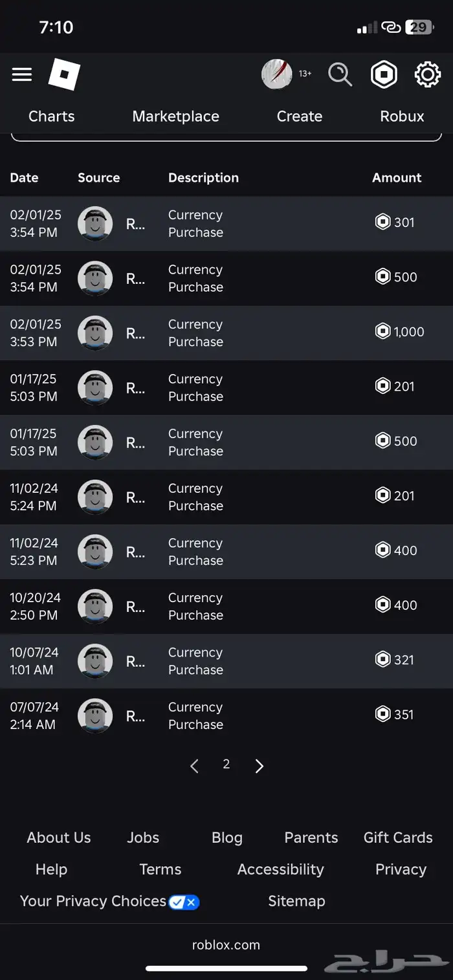
Task: Open the search magnifier icon
Action: pyautogui.click(x=340, y=74)
